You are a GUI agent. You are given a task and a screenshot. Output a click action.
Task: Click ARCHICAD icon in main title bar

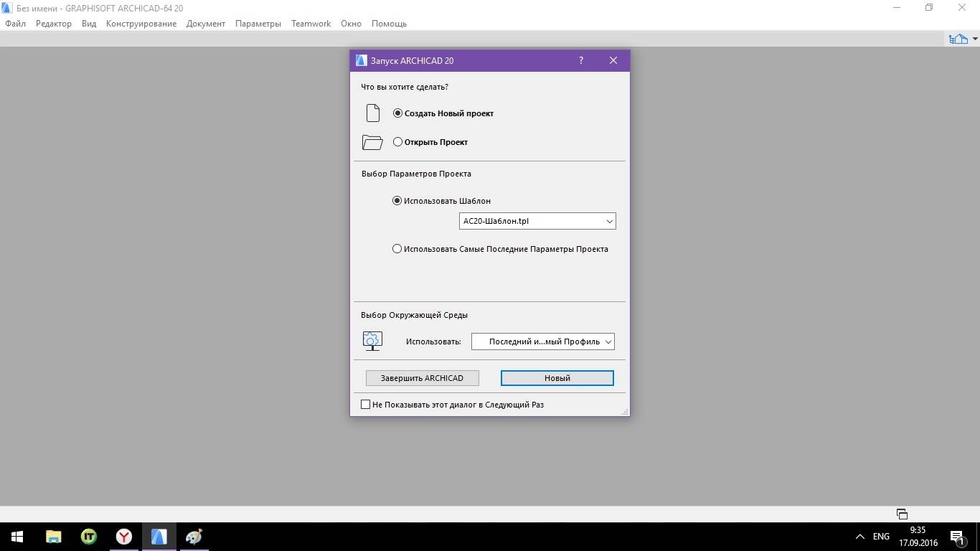click(x=7, y=8)
